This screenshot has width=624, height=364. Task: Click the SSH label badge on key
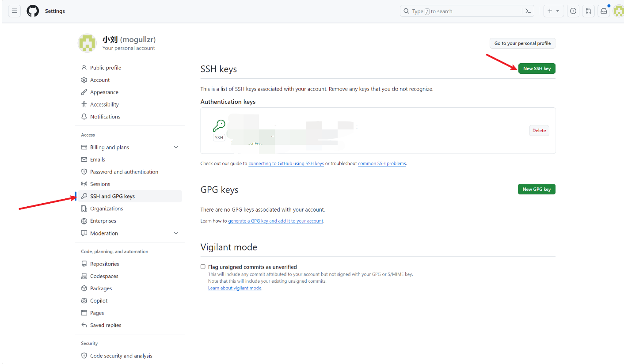click(x=219, y=138)
